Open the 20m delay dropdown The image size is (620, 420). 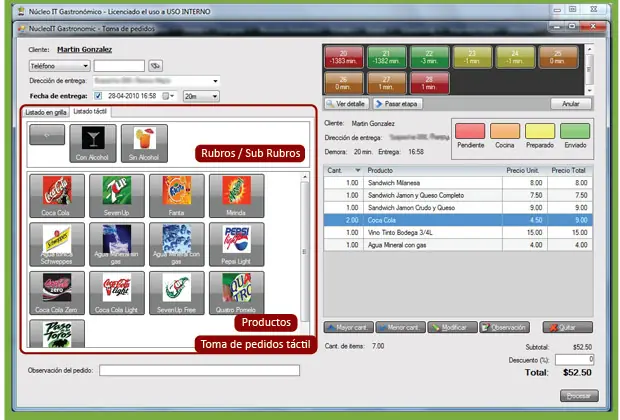coord(201,96)
